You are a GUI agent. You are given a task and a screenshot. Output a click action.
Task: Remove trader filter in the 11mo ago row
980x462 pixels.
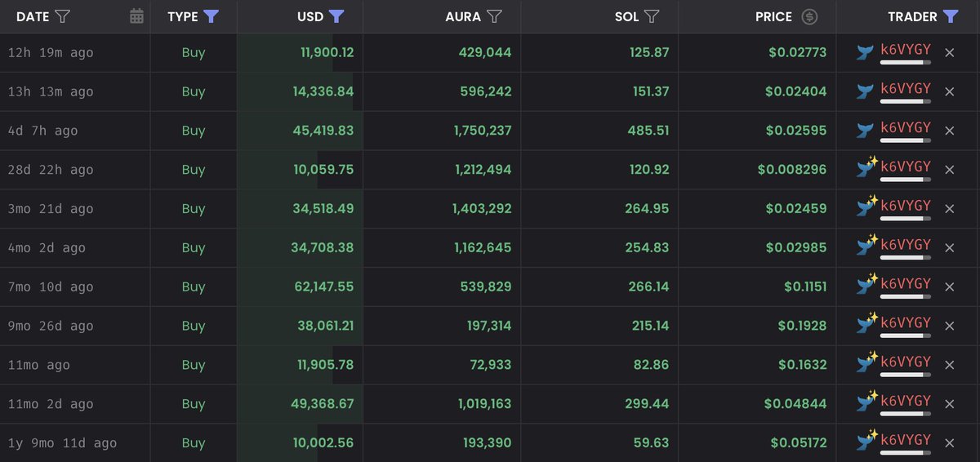click(x=949, y=366)
